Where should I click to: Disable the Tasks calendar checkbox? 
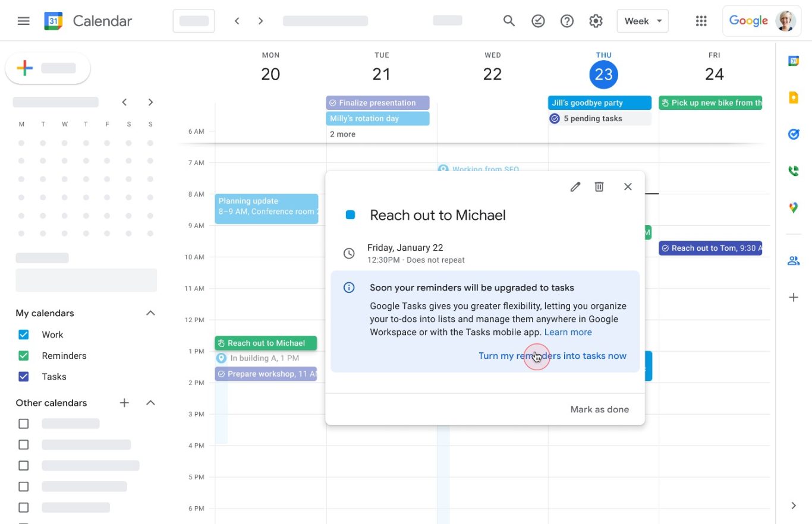tap(24, 377)
